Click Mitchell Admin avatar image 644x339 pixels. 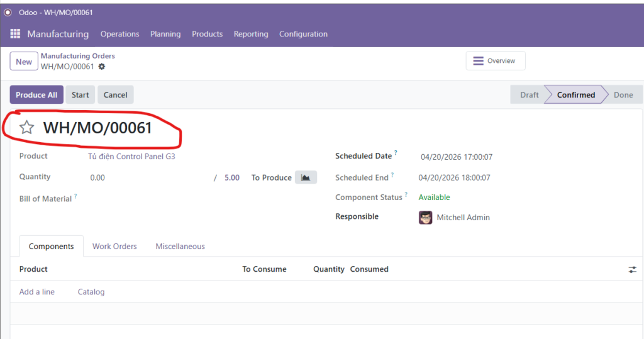coord(425,218)
